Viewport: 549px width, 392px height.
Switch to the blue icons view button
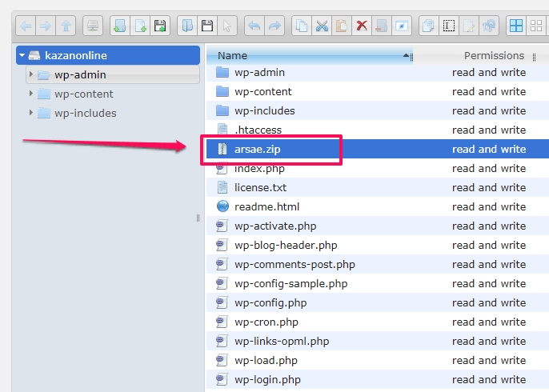click(x=516, y=26)
